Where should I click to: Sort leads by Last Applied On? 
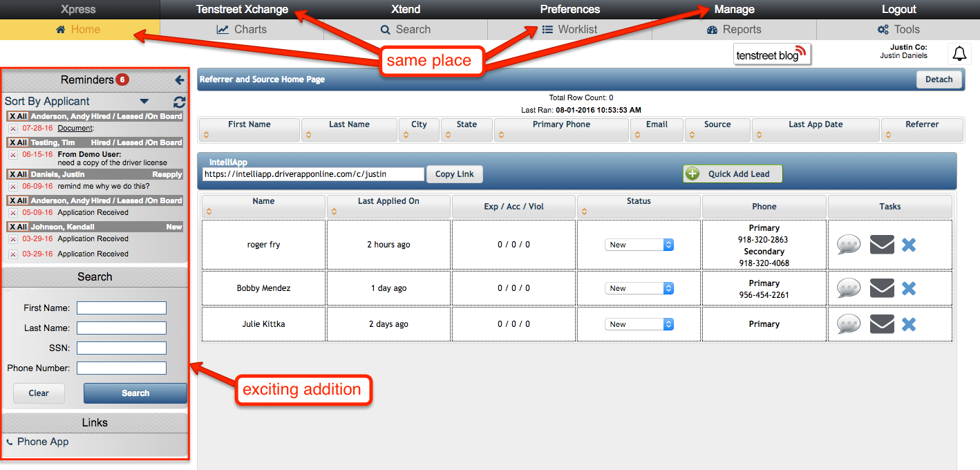(x=334, y=211)
